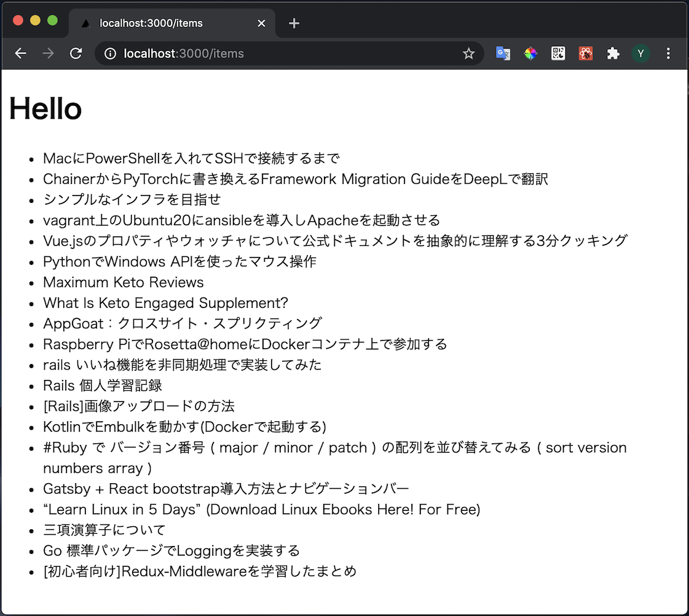Click "Maximum Keto Reviews" list item
This screenshot has width=689, height=616.
[x=124, y=282]
